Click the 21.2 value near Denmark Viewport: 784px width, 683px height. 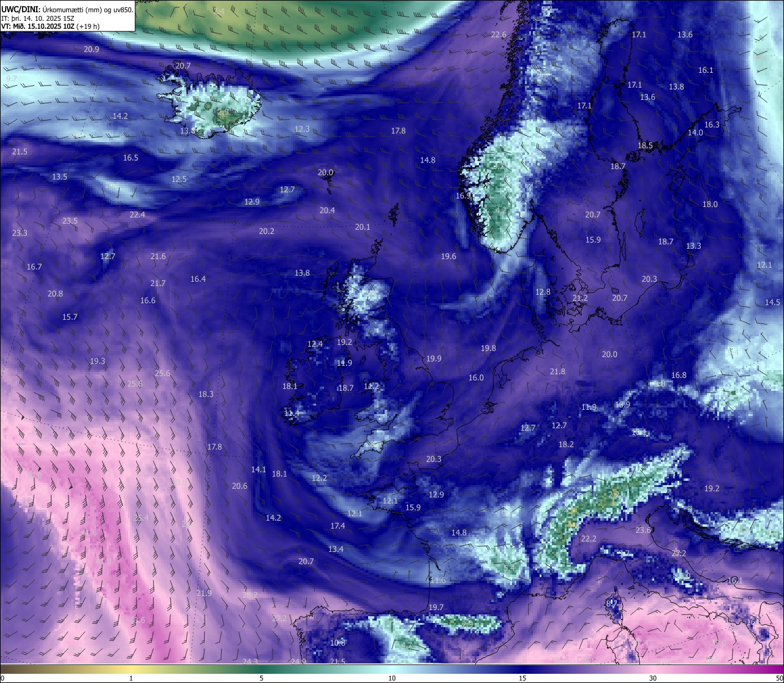[581, 298]
